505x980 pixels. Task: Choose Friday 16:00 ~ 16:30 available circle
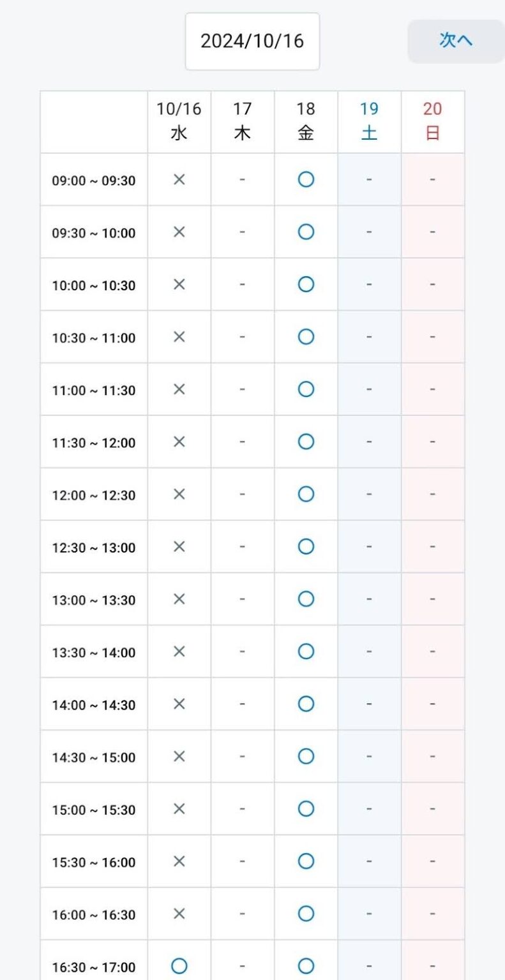pos(306,914)
